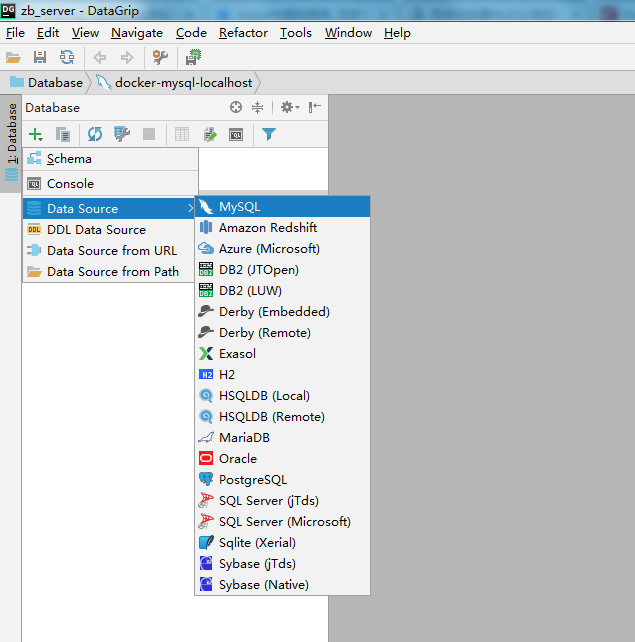
Task: Choose DB2 (JTOpen) data source
Action: point(282,269)
